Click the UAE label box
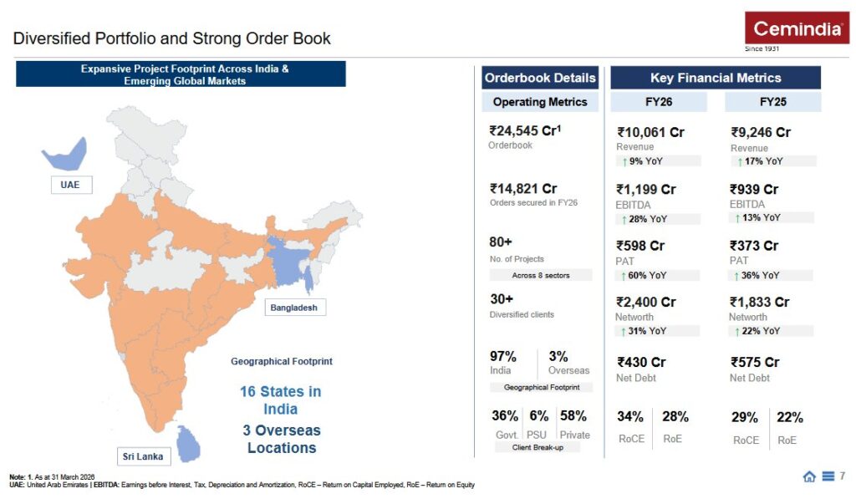The image size is (856, 504). pyautogui.click(x=71, y=185)
